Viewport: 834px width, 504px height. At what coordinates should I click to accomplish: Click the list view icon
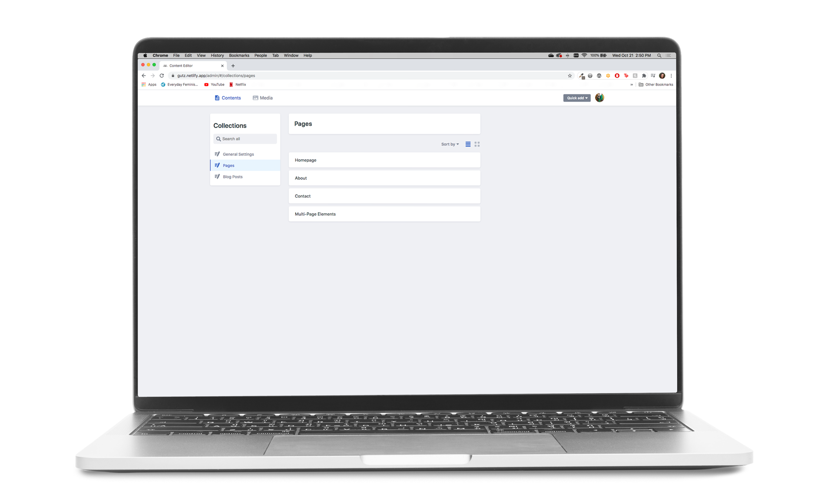468,144
